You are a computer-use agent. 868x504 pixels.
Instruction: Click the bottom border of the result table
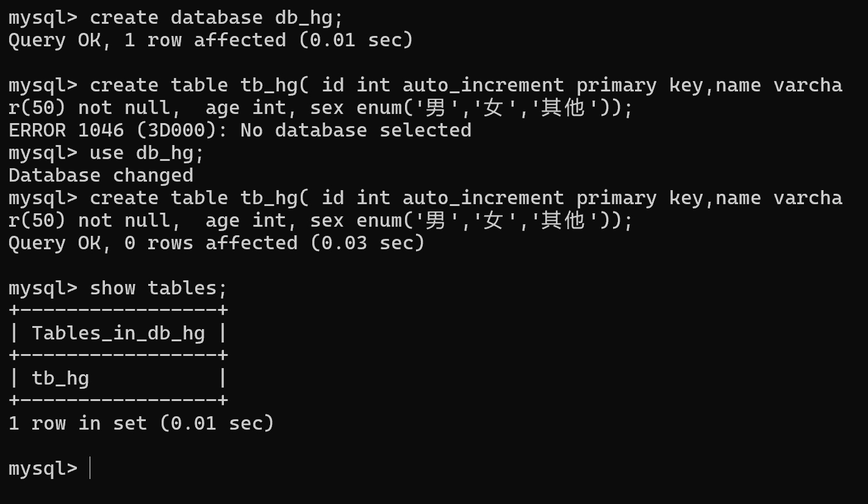coord(118,400)
